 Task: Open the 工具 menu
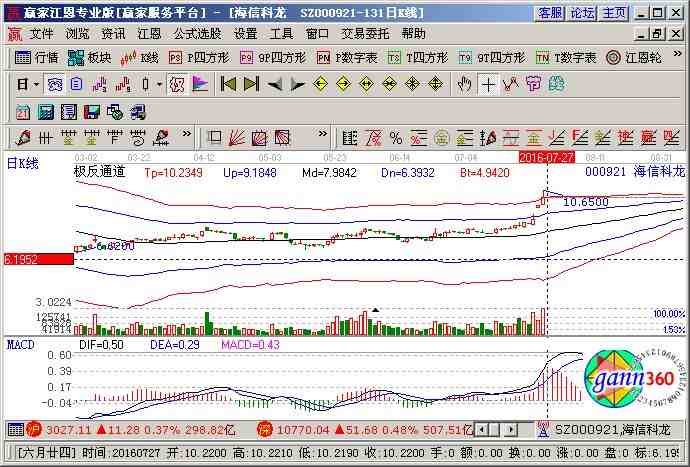pyautogui.click(x=281, y=34)
